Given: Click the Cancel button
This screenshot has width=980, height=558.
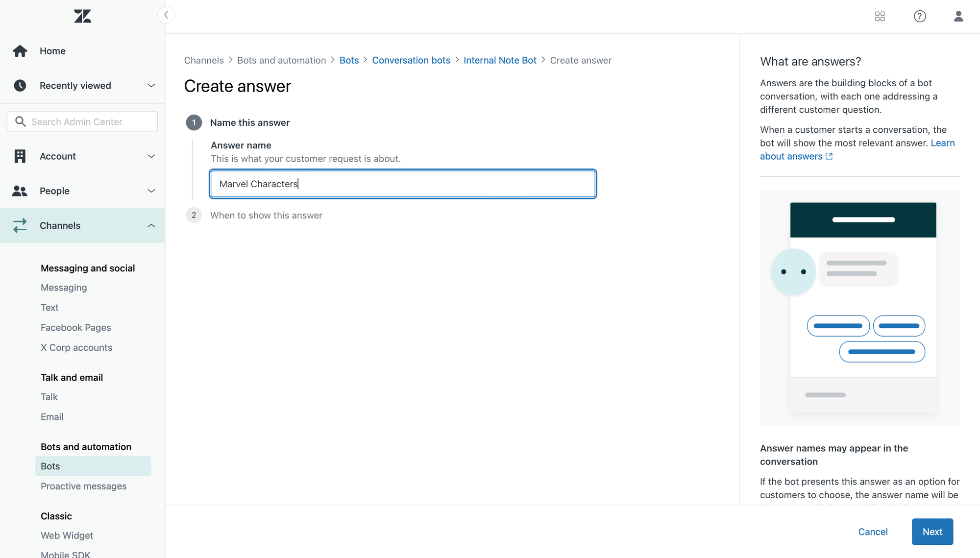Looking at the screenshot, I should click(873, 532).
